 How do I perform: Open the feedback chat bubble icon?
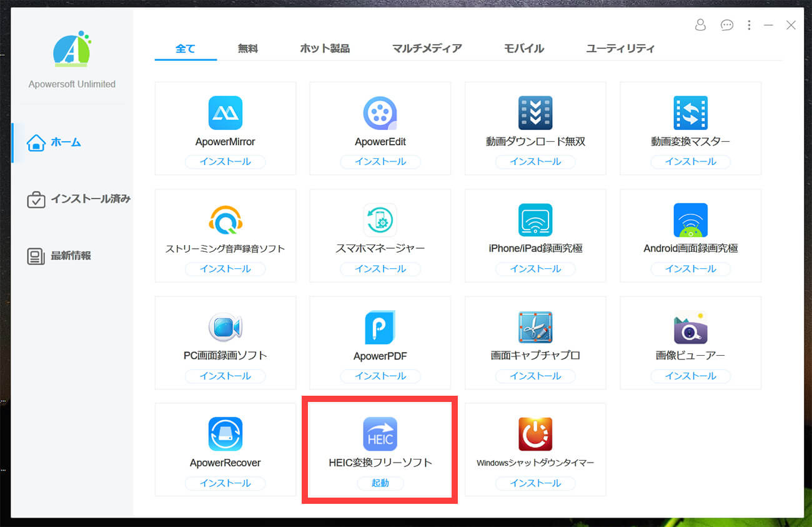click(x=726, y=25)
